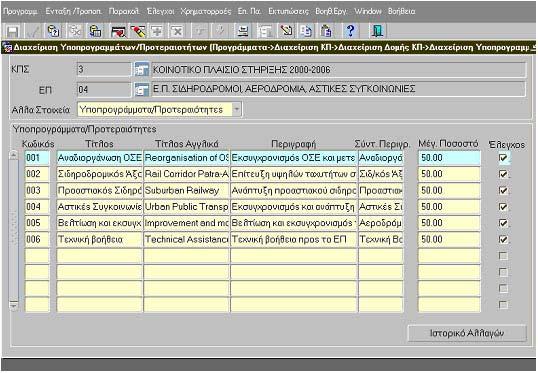Image resolution: width=538 pixels, height=373 pixels.
Task: Click Ε.Π. ΣΙΔΗΡΟΔΡΟΜΟΙ, ΑΕΡΟΔΡΟΜΙΑ description field
Action: [x=338, y=90]
